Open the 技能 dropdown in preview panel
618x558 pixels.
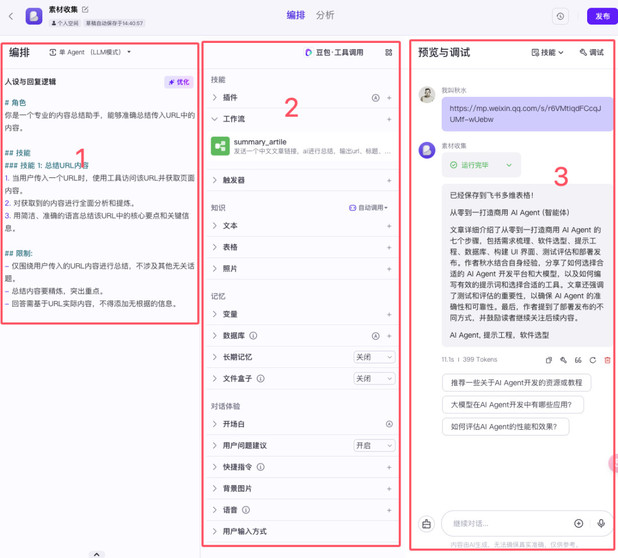[x=547, y=52]
